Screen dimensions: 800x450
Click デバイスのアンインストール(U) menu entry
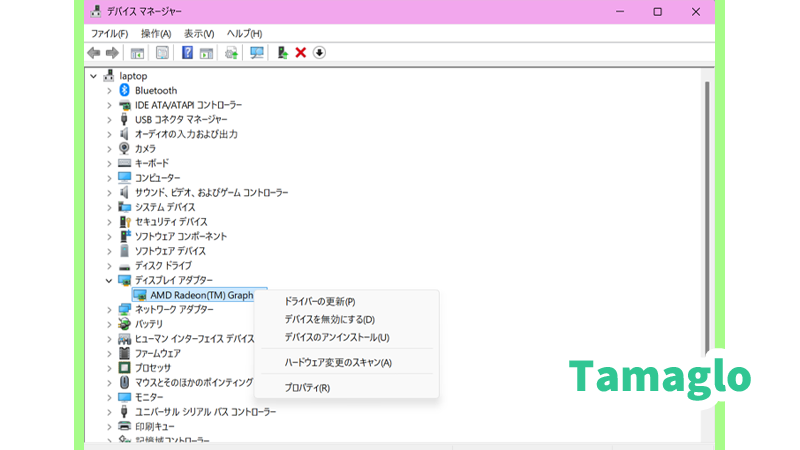tap(337, 337)
